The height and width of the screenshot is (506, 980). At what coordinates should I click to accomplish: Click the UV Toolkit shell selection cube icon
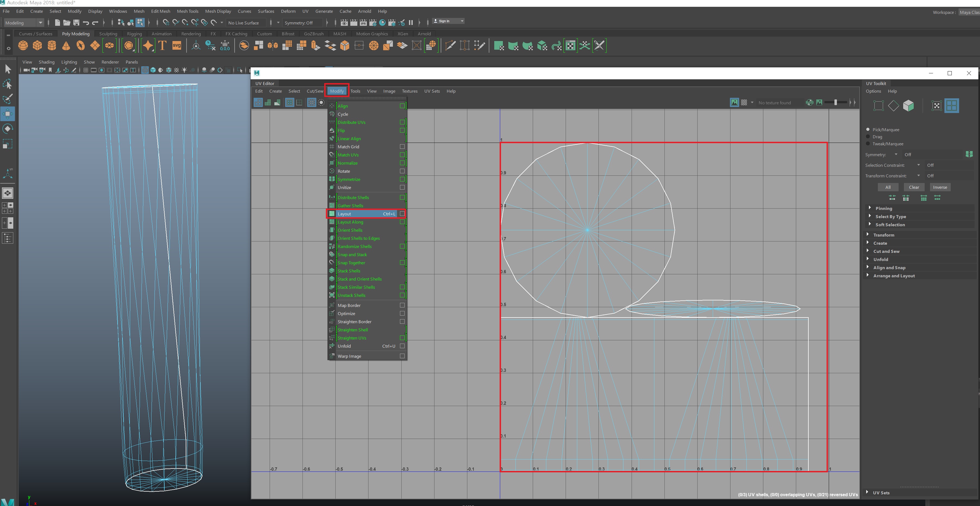click(x=908, y=106)
